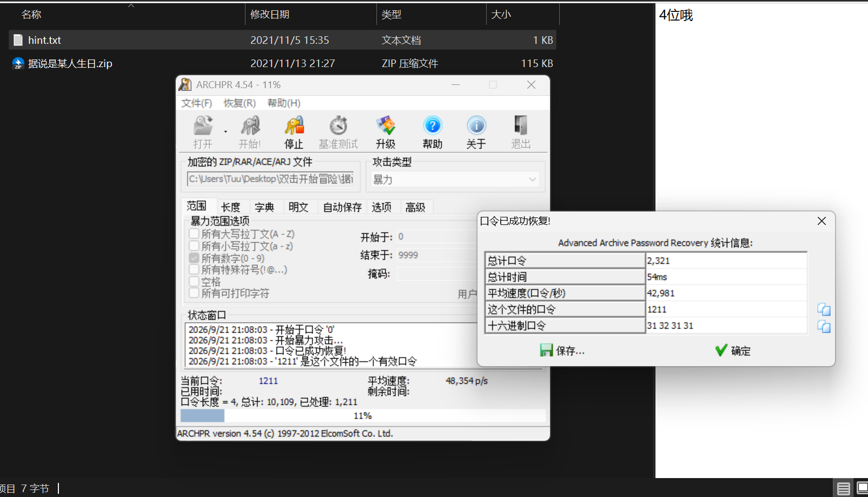Click the 升级 (Upgrade) toolbar icon
868x497 pixels.
[386, 132]
